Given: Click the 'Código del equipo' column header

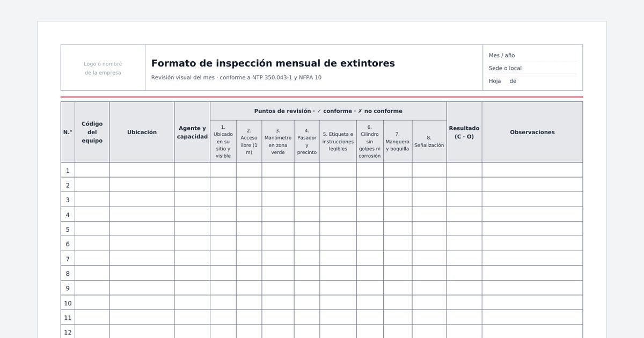Looking at the screenshot, I should point(92,132).
